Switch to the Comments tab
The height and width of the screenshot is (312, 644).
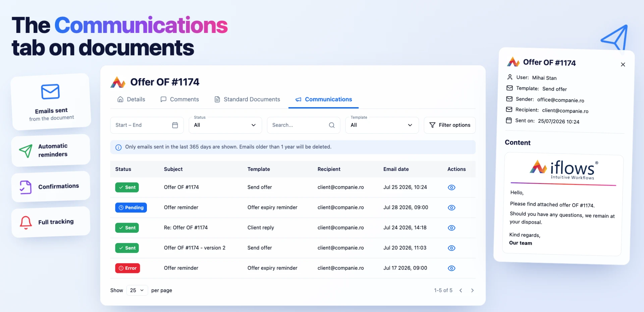coord(179,99)
